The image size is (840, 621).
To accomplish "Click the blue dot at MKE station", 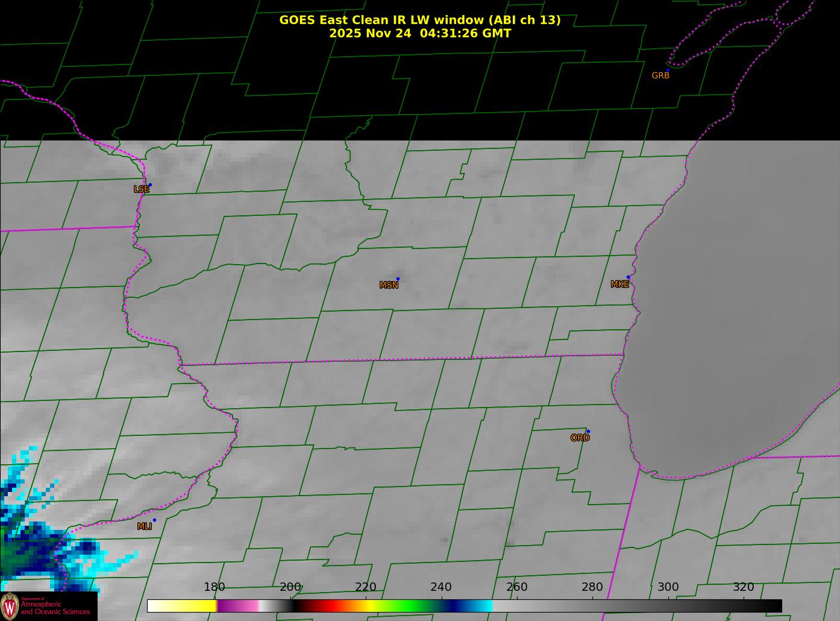I will (628, 277).
